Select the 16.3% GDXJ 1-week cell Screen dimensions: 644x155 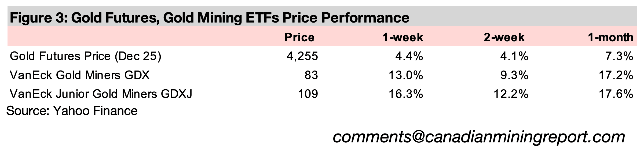click(x=406, y=94)
